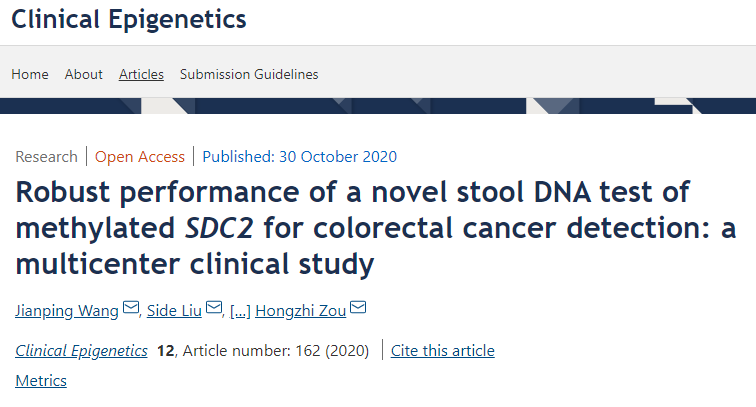Open author Hongzhi Zou's name link
756x407 pixels.
pos(300,310)
